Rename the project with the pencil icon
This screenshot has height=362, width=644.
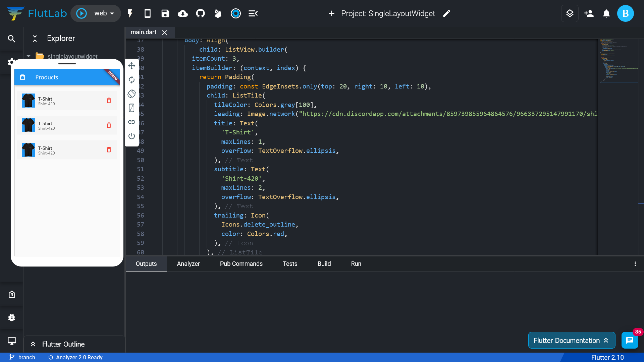[446, 13]
